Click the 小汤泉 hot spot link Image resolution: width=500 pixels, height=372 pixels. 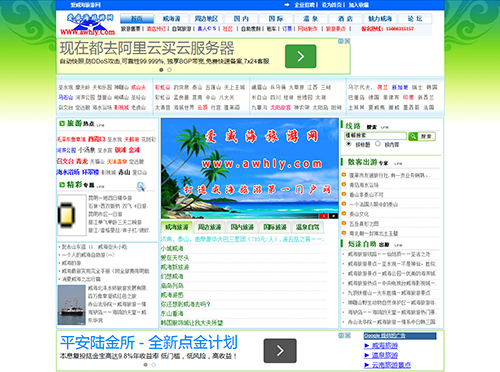(87, 150)
